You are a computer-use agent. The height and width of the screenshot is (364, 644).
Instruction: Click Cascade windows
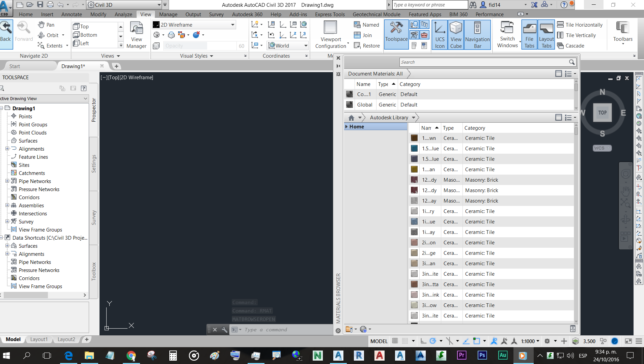click(570, 45)
